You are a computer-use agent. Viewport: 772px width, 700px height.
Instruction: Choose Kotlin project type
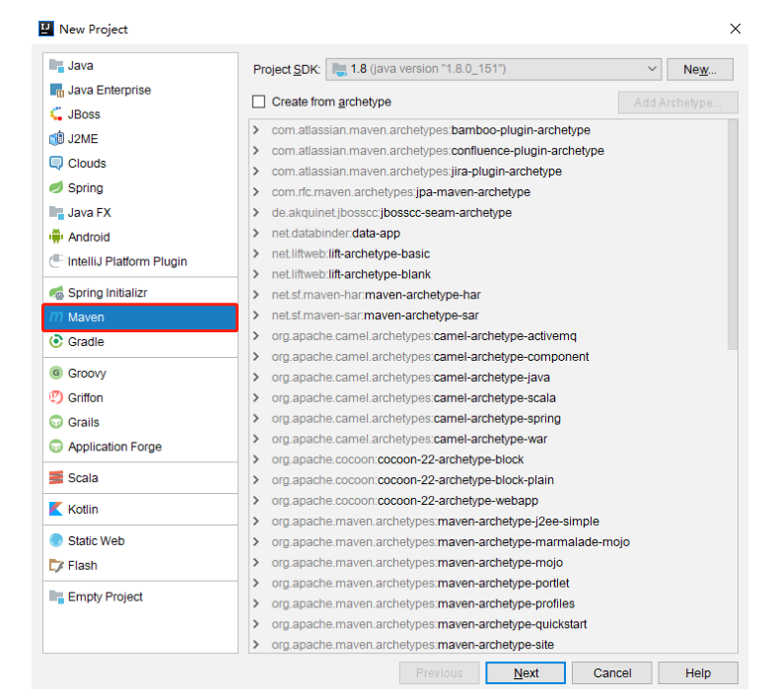(x=140, y=510)
